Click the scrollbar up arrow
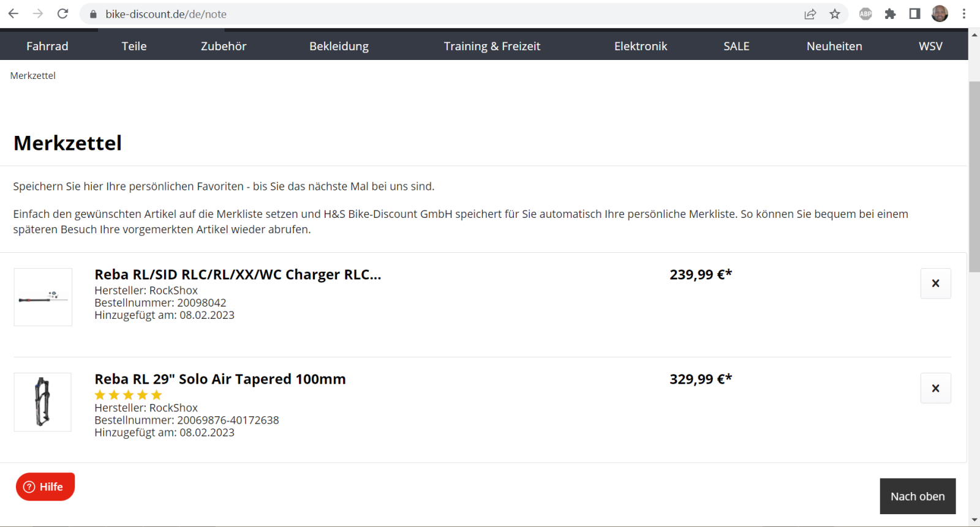 click(x=974, y=35)
